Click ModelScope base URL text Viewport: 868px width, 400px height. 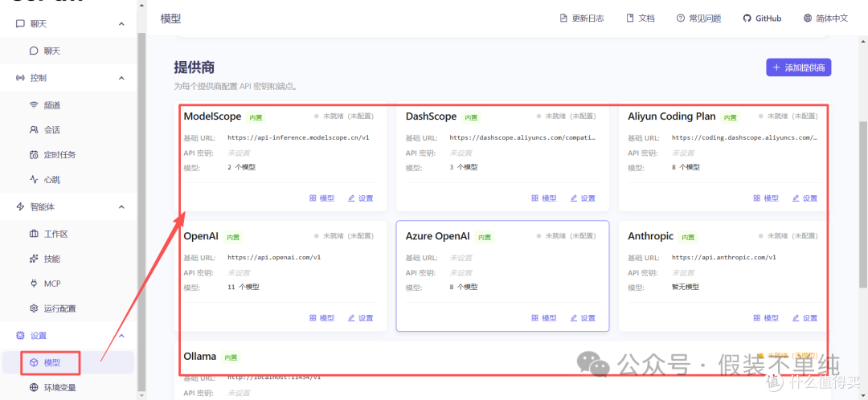pyautogui.click(x=298, y=137)
